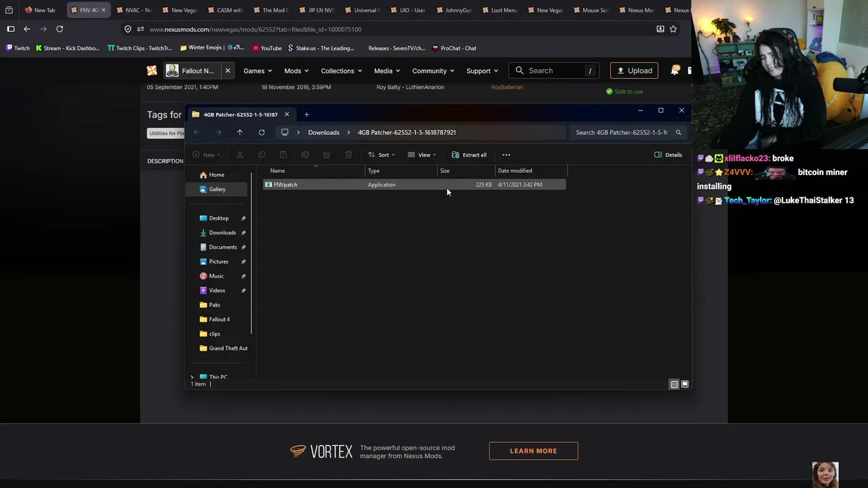Viewport: 868px width, 488px height.
Task: Open the pinned Documents folder
Action: pos(222,247)
